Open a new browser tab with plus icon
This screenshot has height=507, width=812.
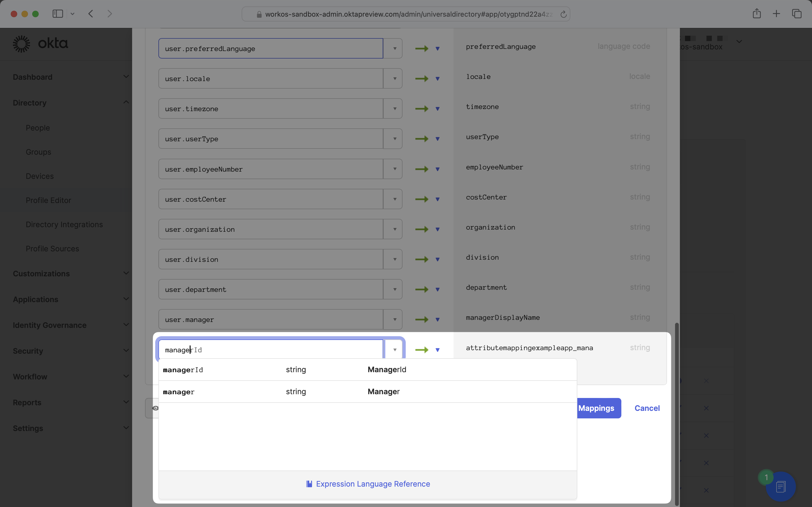click(776, 14)
